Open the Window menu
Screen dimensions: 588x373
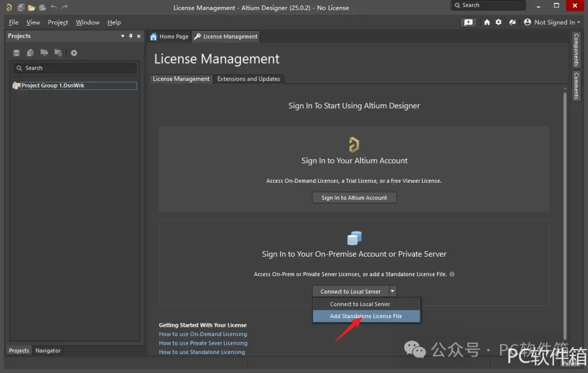point(88,22)
